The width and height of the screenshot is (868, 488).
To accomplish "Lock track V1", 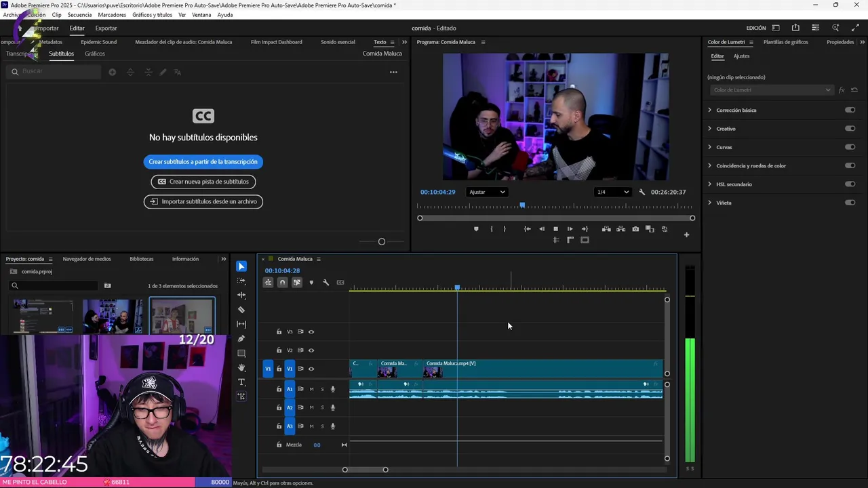I will tap(279, 369).
